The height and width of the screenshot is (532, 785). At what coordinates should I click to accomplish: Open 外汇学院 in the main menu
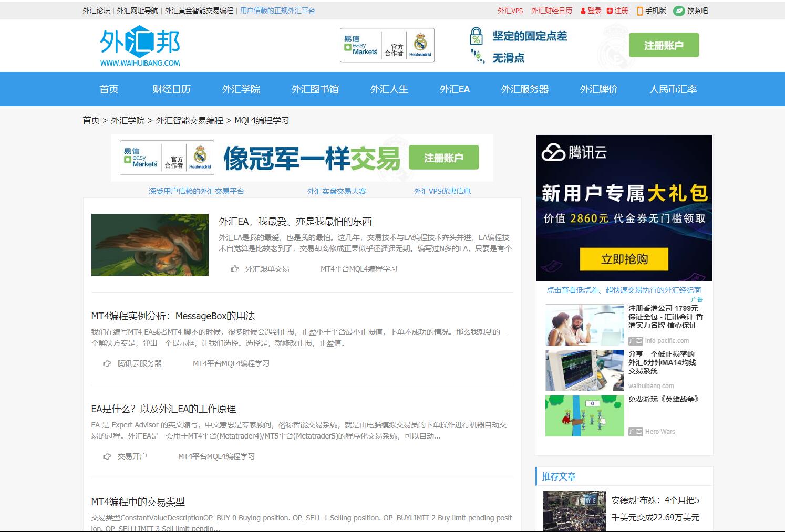pos(241,89)
